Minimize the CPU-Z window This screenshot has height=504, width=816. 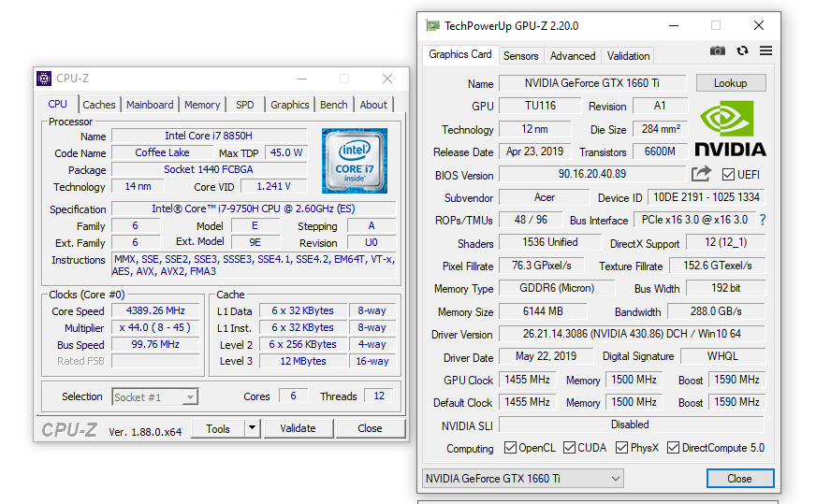(302, 79)
